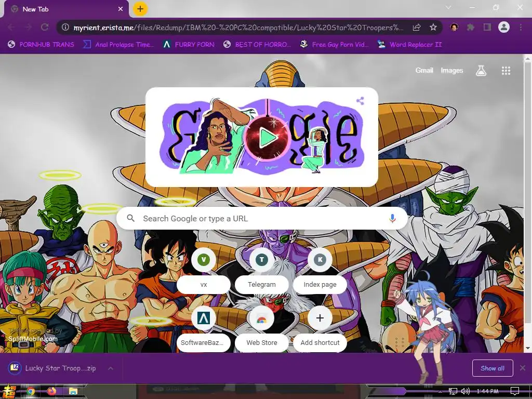Open Firefox from the taskbar
The image size is (532, 399).
[52, 392]
